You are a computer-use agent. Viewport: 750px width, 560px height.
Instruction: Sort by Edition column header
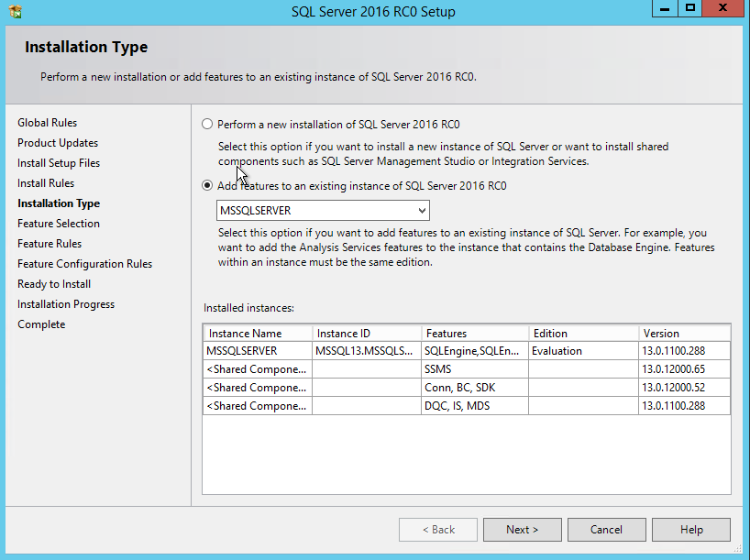pyautogui.click(x=583, y=334)
